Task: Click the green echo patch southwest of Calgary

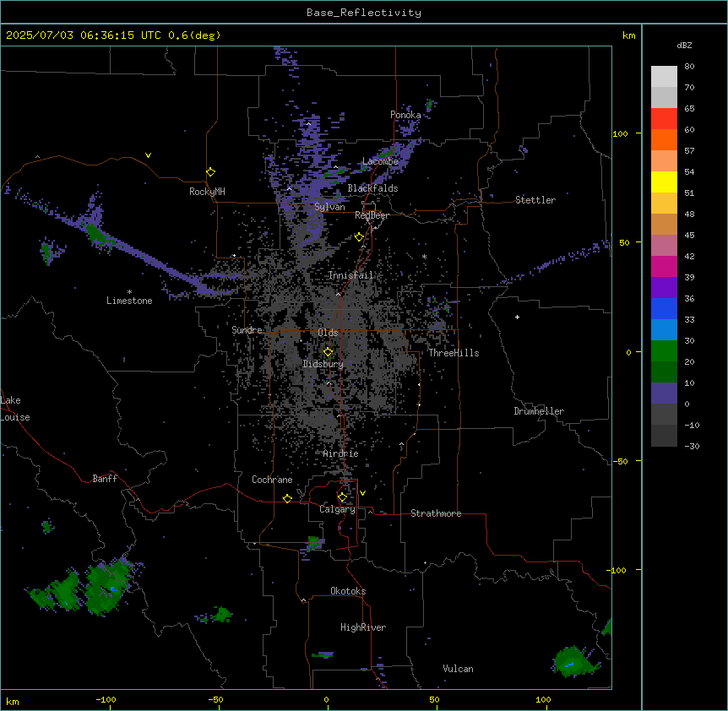Action: point(315,542)
